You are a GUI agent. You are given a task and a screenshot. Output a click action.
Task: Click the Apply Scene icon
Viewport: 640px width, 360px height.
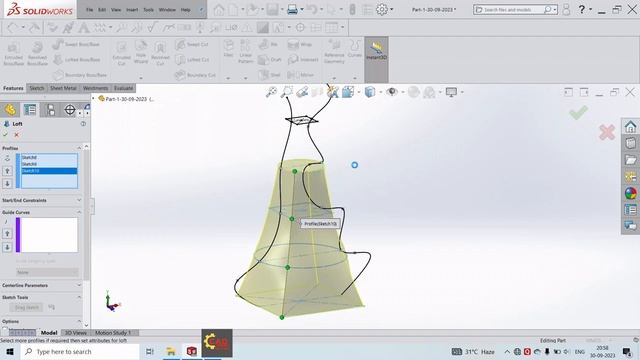click(x=429, y=92)
